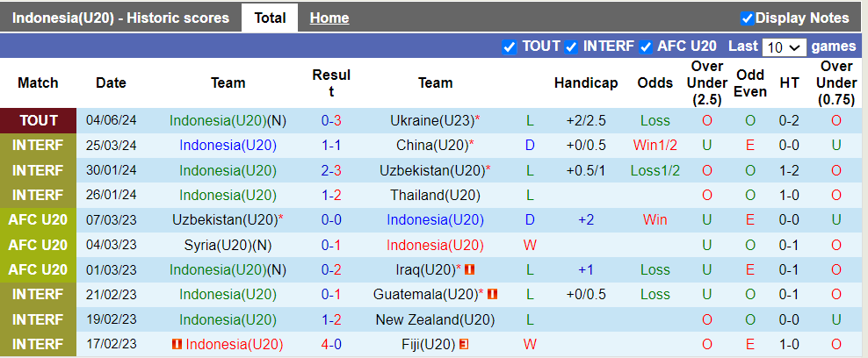
Task: Open the 4-0 result against Fiji(U20)
Action: tap(331, 344)
